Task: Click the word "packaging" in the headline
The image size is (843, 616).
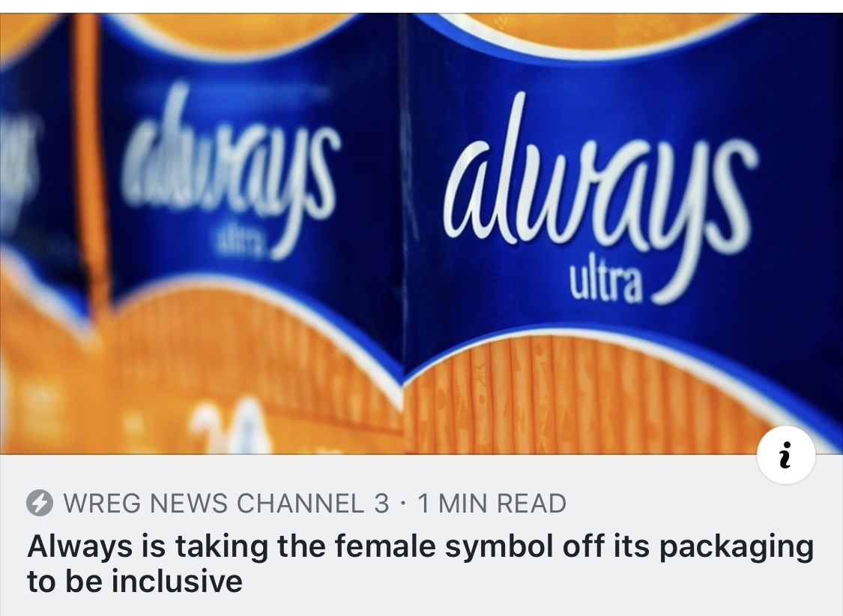Action: 737,547
